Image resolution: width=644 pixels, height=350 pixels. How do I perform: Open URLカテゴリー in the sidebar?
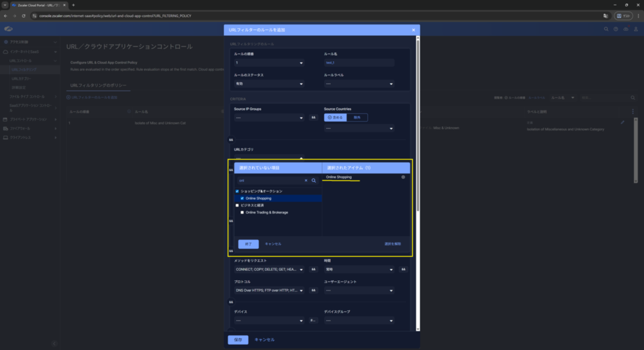(21, 79)
